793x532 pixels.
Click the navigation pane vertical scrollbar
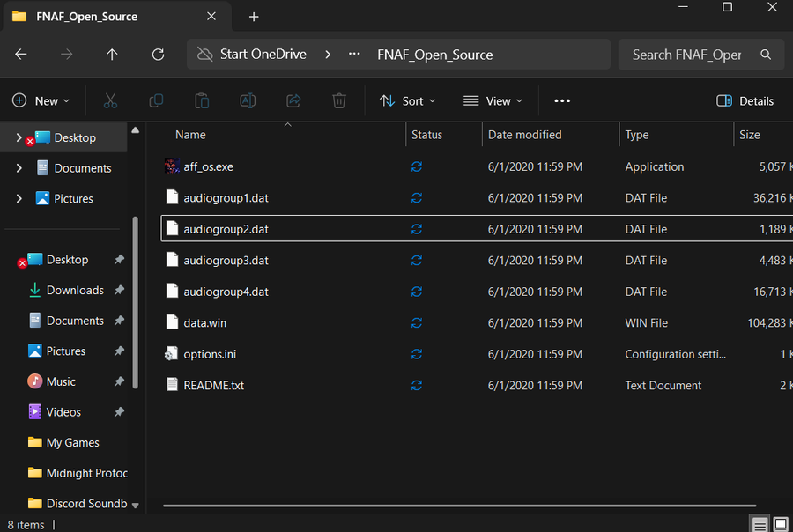135,302
